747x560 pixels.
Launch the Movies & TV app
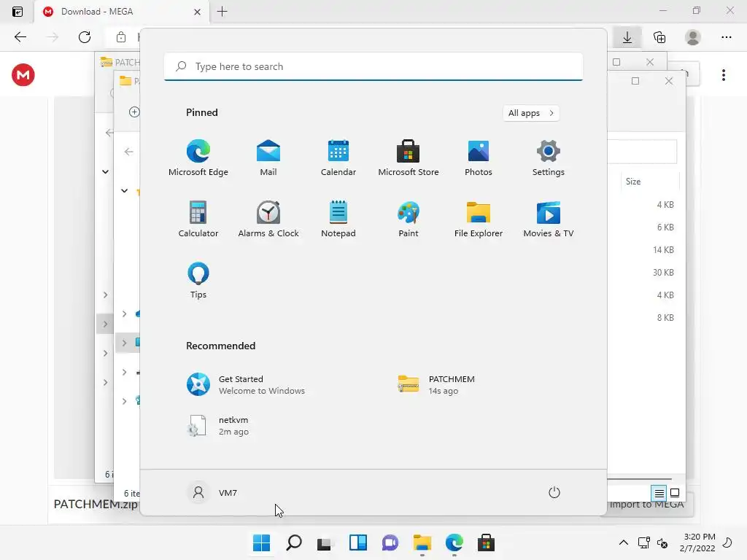pos(549,219)
